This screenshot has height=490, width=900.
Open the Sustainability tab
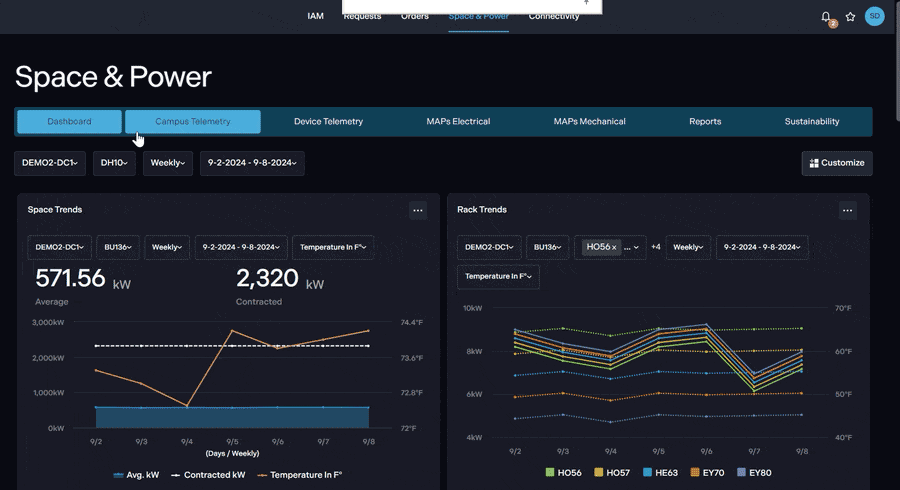tap(811, 122)
